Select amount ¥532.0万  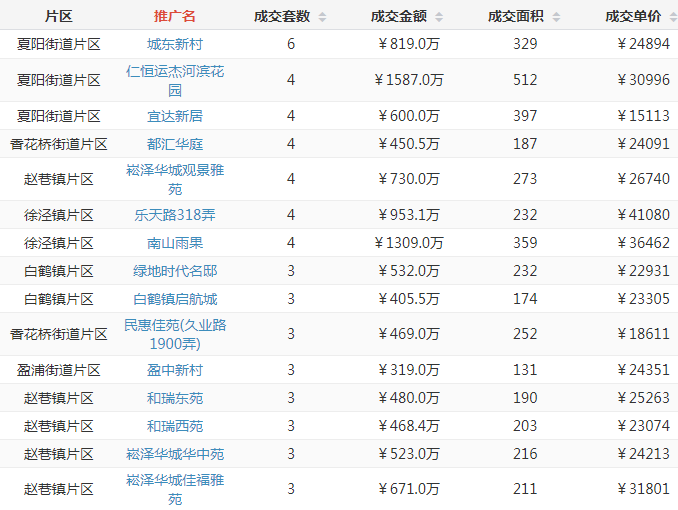(x=409, y=271)
